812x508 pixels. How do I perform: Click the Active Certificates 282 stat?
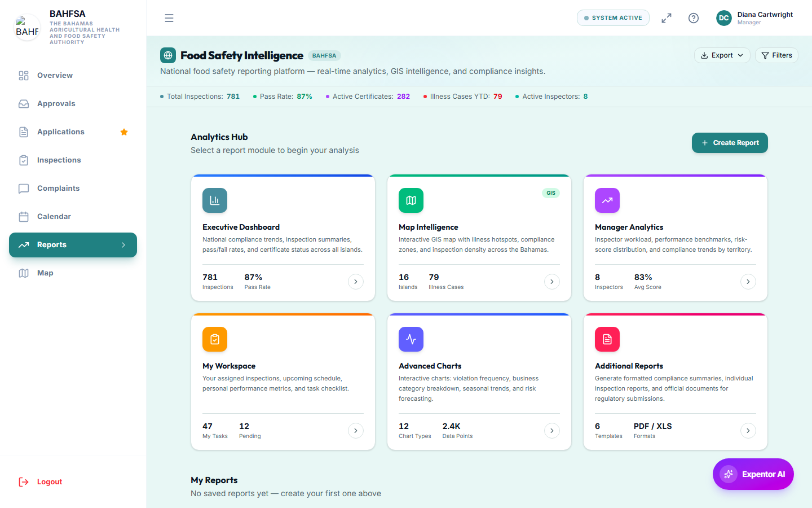coord(368,97)
